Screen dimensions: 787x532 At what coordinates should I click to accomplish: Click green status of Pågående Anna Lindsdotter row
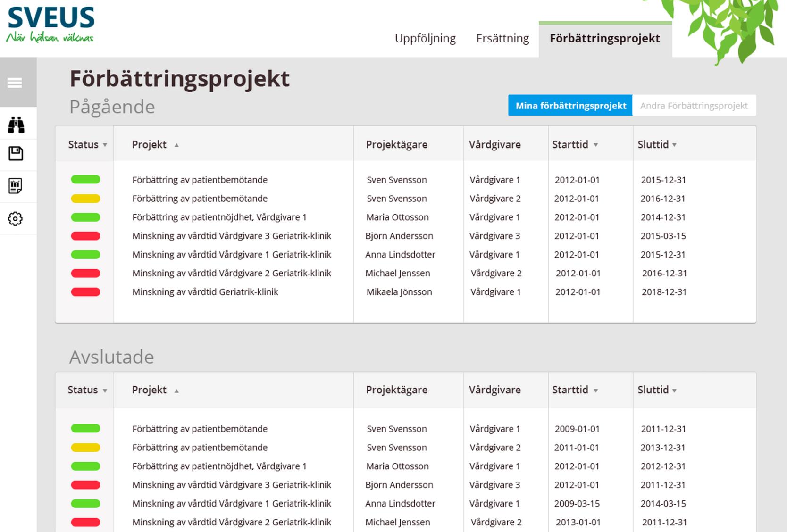click(85, 255)
